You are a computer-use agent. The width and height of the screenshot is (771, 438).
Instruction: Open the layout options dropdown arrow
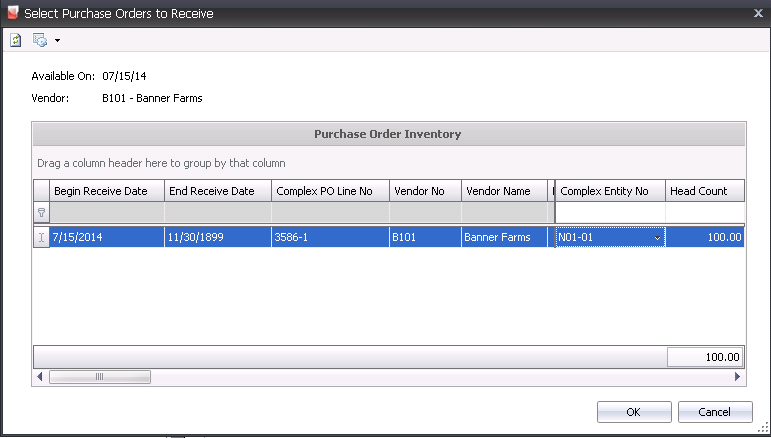coord(57,41)
